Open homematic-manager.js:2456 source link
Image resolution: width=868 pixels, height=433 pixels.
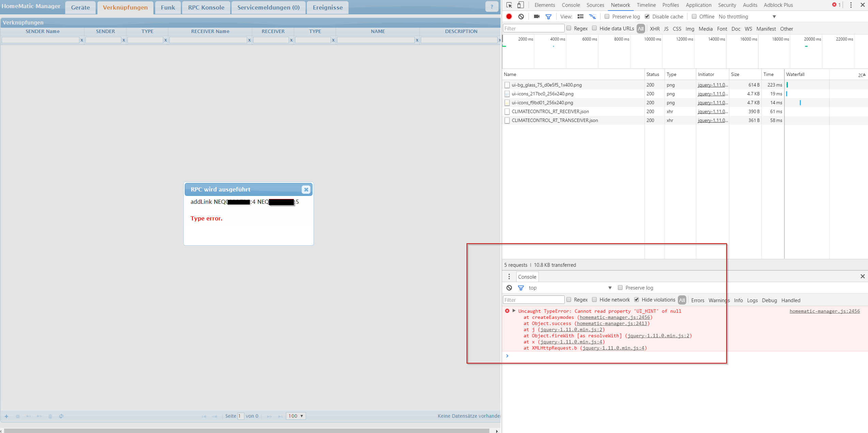click(824, 311)
